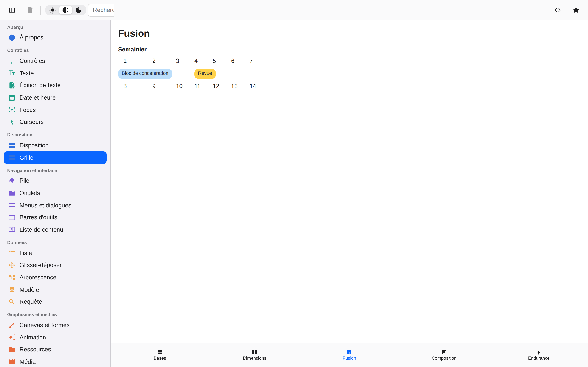Open the À propos info icon
This screenshot has width=588, height=367.
pyautogui.click(x=12, y=38)
